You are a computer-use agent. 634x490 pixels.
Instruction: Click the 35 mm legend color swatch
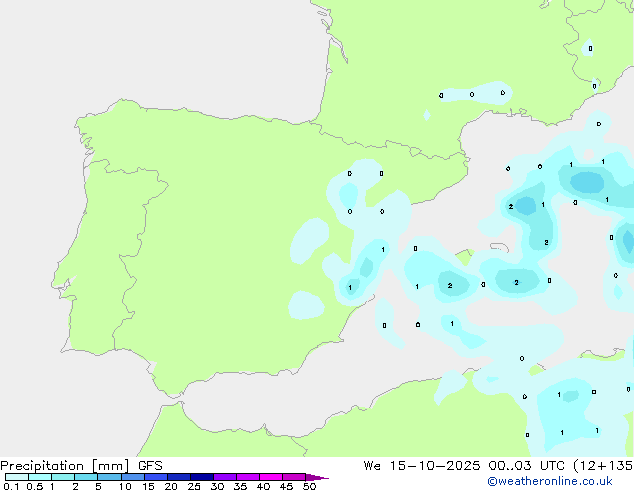[x=247, y=477]
